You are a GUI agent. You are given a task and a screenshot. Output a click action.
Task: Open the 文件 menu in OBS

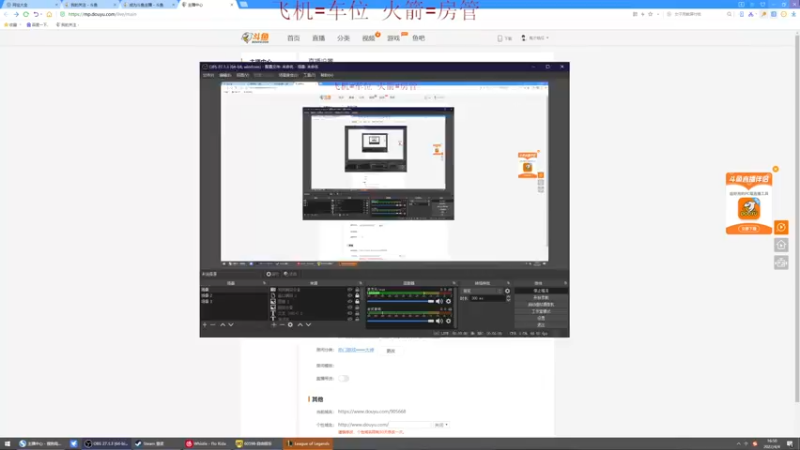click(208, 76)
